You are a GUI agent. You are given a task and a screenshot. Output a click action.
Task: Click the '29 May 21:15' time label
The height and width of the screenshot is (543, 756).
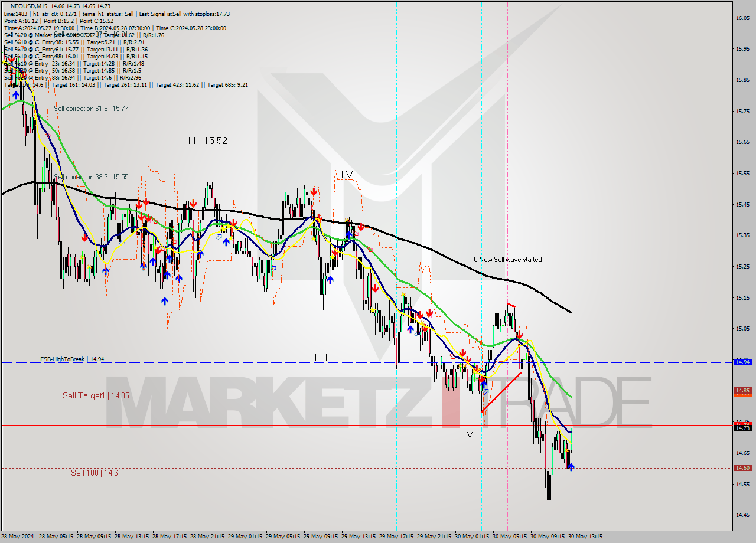pyautogui.click(x=435, y=537)
